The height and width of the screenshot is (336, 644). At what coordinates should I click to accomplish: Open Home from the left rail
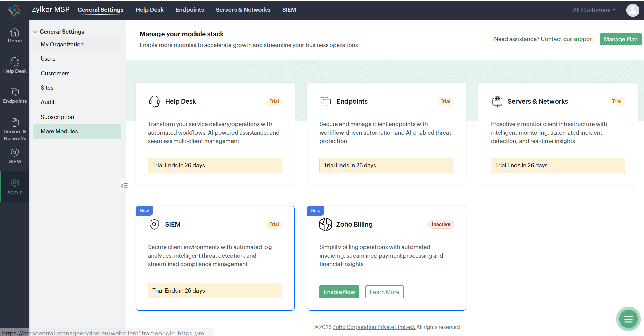[15, 36]
